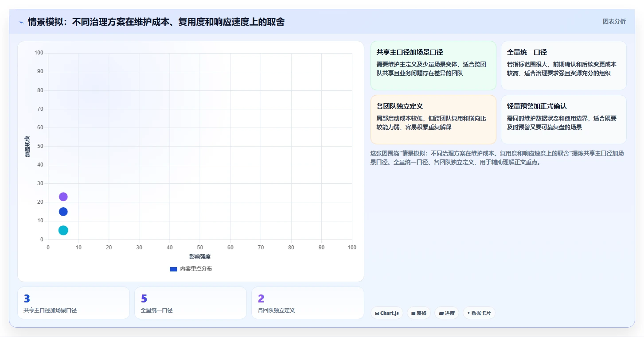Click the summary paragraph starting 这张图围绕
The height and width of the screenshot is (337, 644).
[498, 158]
